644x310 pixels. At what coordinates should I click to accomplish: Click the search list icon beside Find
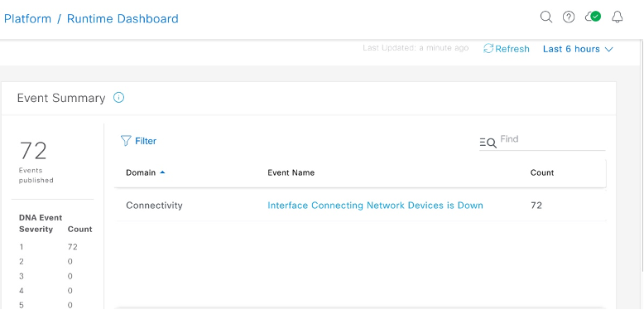click(488, 143)
